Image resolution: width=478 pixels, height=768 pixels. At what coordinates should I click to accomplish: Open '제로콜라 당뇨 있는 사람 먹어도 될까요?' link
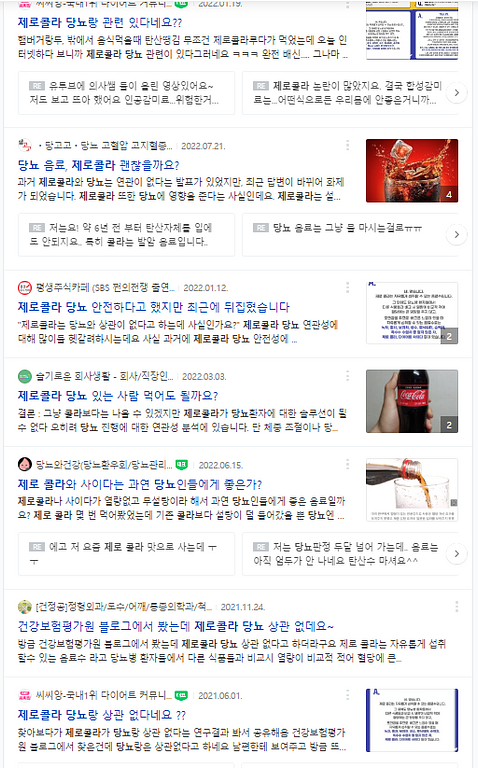[118, 396]
